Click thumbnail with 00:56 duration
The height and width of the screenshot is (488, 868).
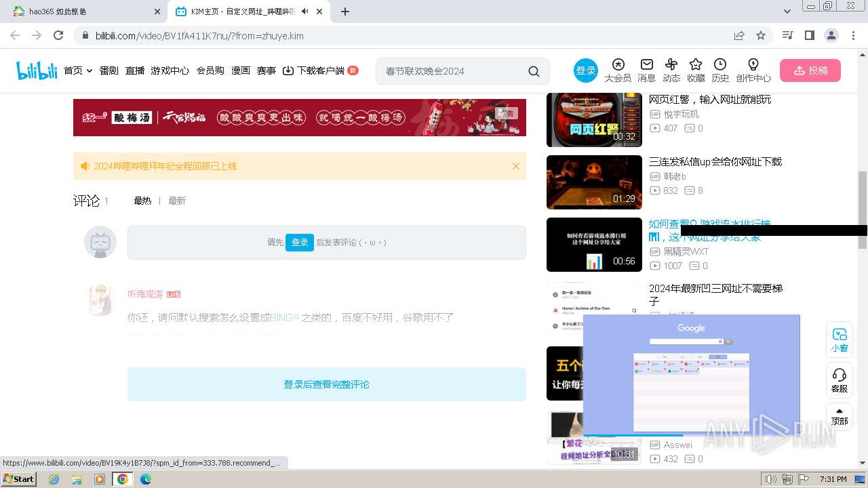(x=594, y=245)
